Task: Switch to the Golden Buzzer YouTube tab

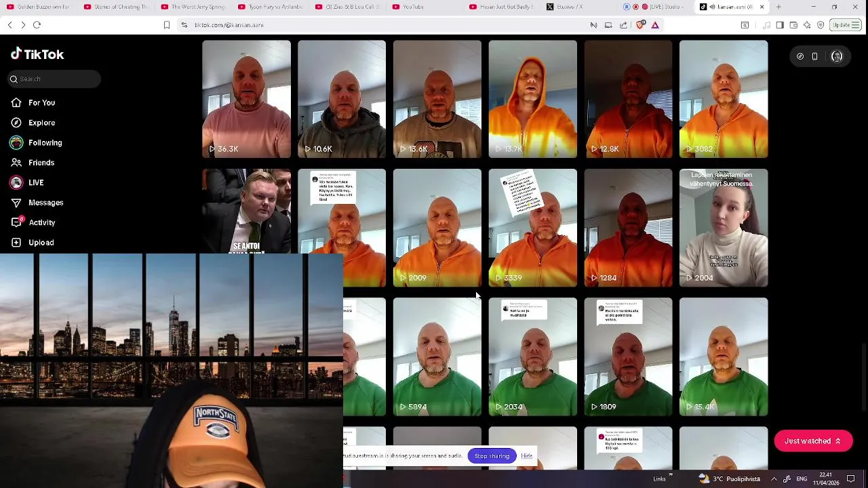Action: click(x=39, y=7)
